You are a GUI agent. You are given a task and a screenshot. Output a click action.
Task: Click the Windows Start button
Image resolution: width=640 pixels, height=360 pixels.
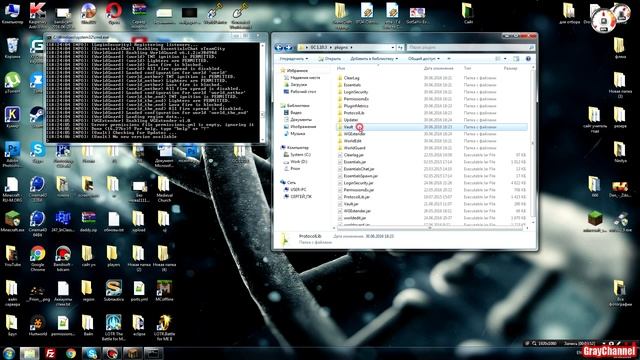pyautogui.click(x=9, y=353)
